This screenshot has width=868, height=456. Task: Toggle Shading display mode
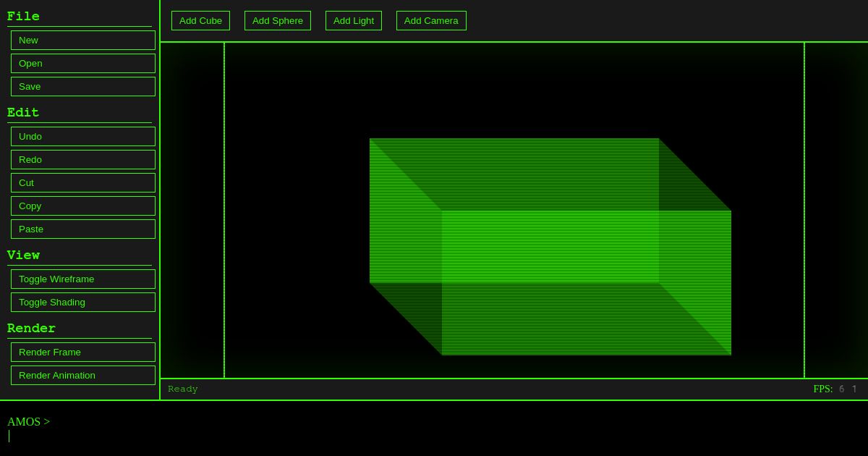(x=82, y=302)
